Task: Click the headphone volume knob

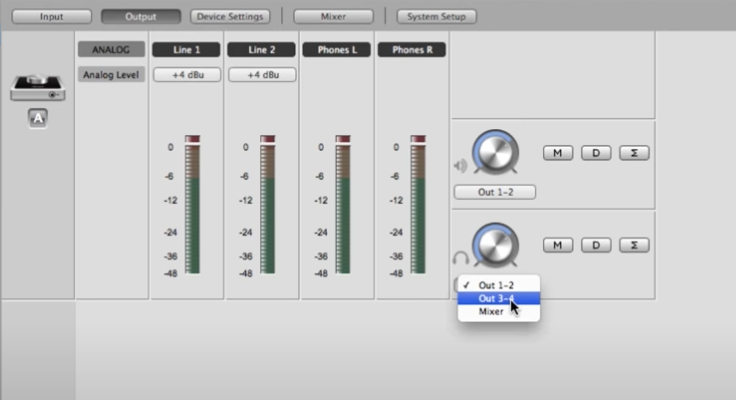Action: click(x=495, y=245)
